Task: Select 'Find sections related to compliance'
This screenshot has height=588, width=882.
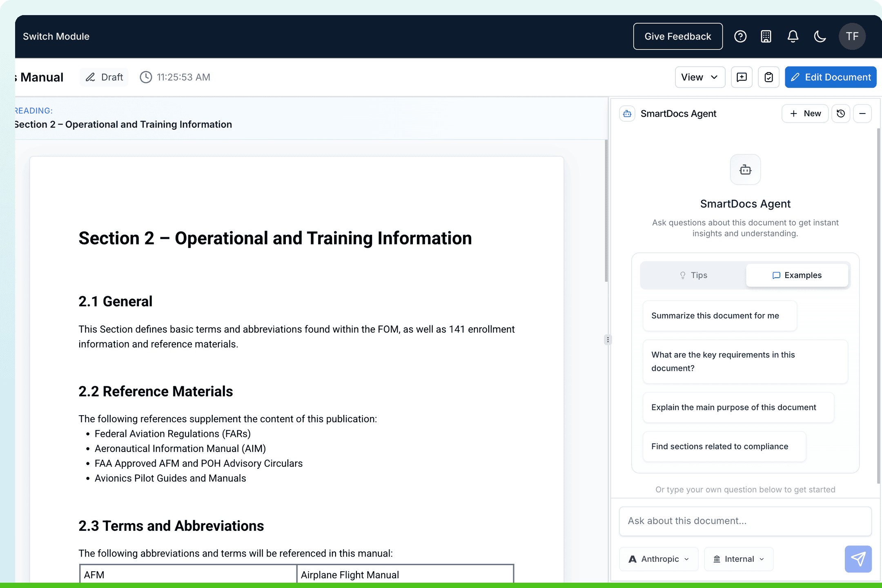Action: point(724,446)
